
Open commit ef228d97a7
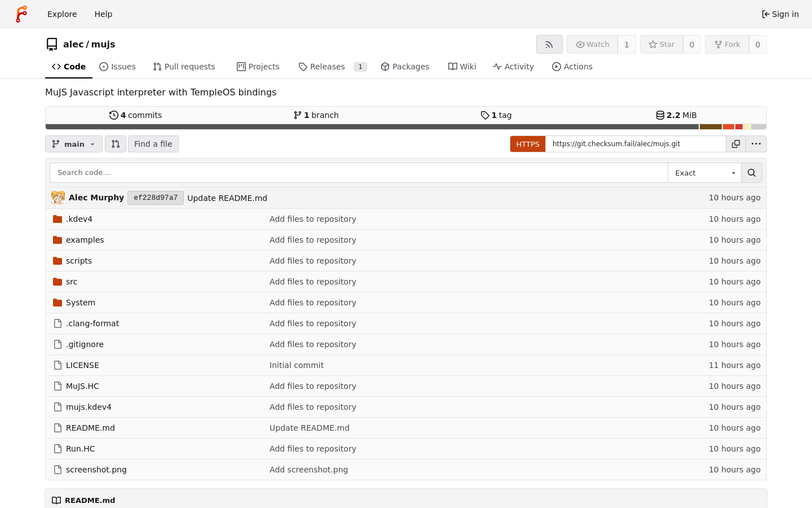tap(156, 198)
